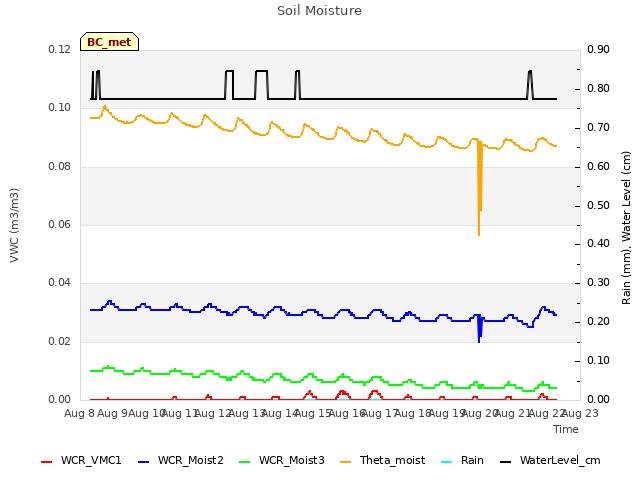Viewport: 640px width, 480px height.
Task: Click the Aug 23 x-axis tick label
Action: tap(580, 413)
